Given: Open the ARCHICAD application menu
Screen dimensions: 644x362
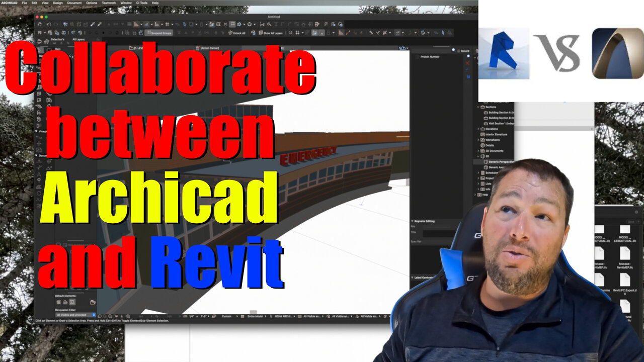Looking at the screenshot, I should coord(10,3).
